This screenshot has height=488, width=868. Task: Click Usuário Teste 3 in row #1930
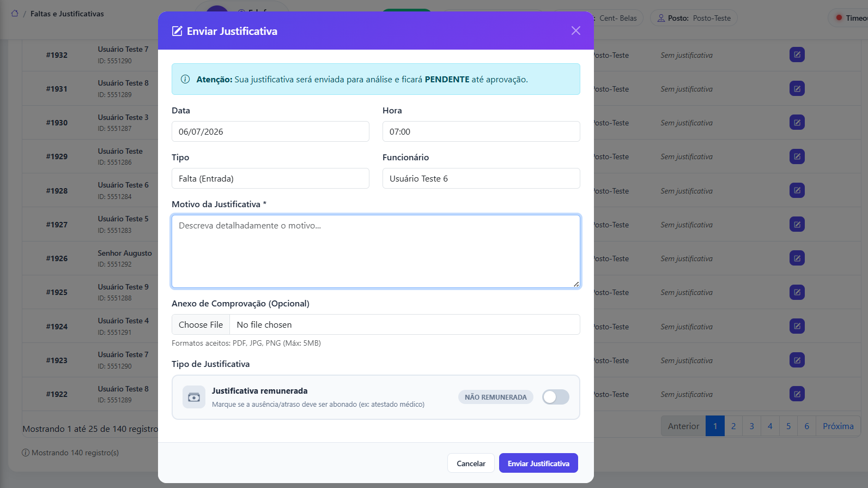(123, 117)
